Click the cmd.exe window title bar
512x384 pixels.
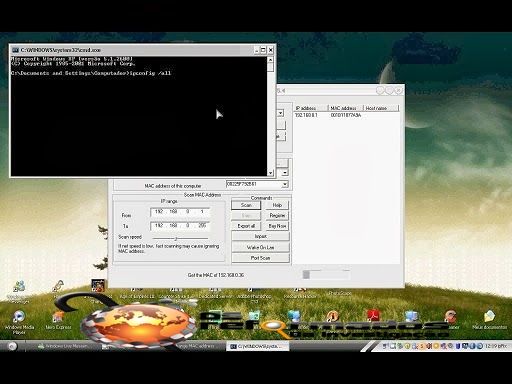click(x=133, y=50)
